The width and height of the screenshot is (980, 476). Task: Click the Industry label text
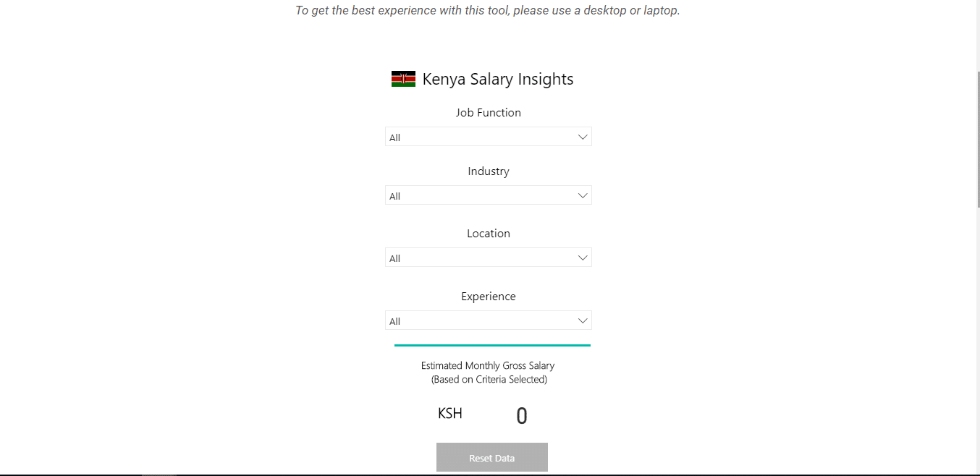489,171
